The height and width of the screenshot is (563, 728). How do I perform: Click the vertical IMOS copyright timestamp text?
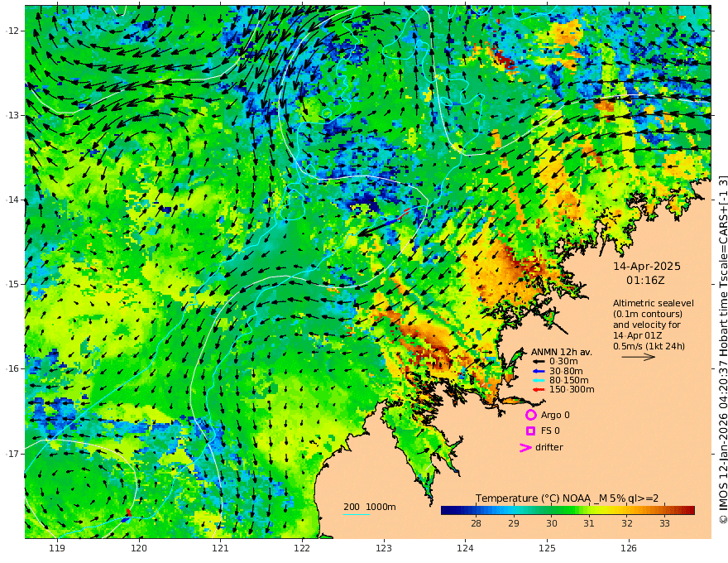pos(722,349)
